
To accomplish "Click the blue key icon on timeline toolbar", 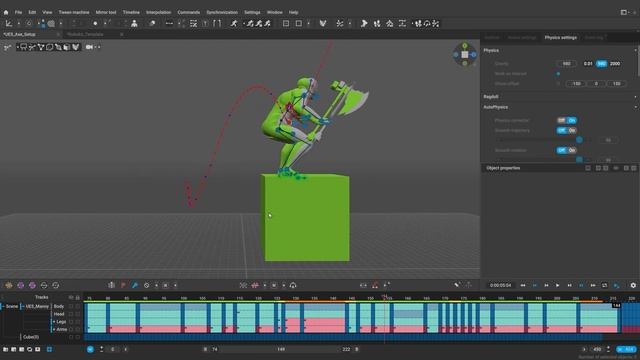I will tap(135, 285).
